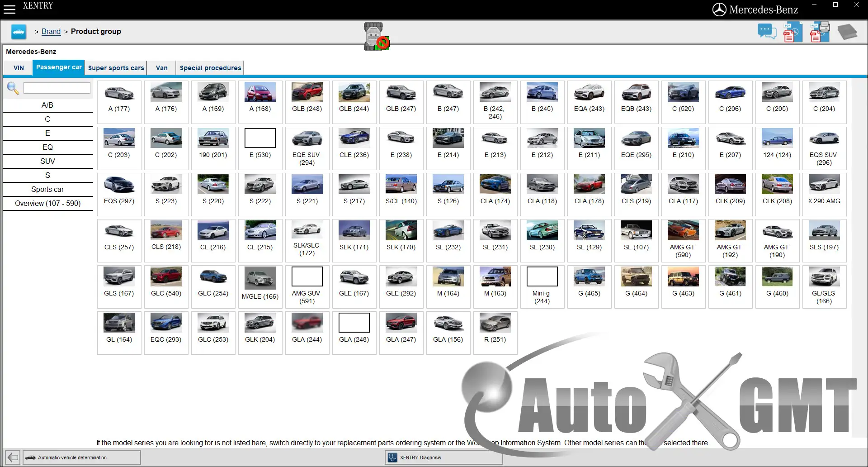Click the magnifying glass search icon
This screenshot has width=868, height=467.
coord(13,88)
